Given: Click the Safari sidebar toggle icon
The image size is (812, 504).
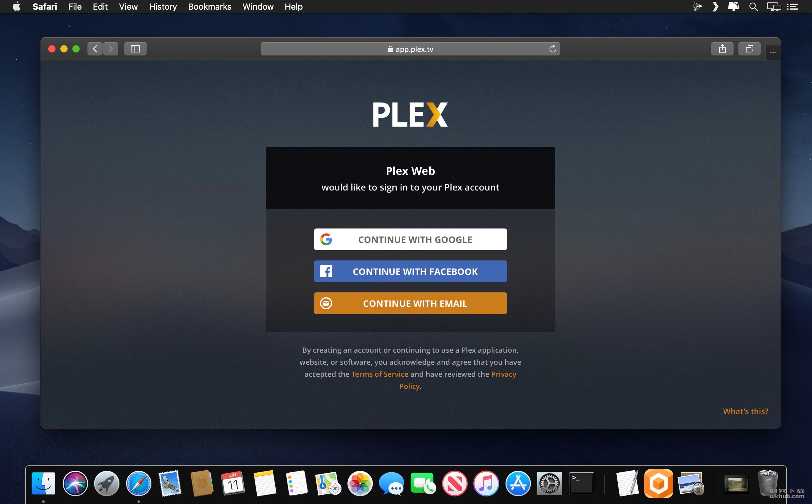Looking at the screenshot, I should coord(135,49).
